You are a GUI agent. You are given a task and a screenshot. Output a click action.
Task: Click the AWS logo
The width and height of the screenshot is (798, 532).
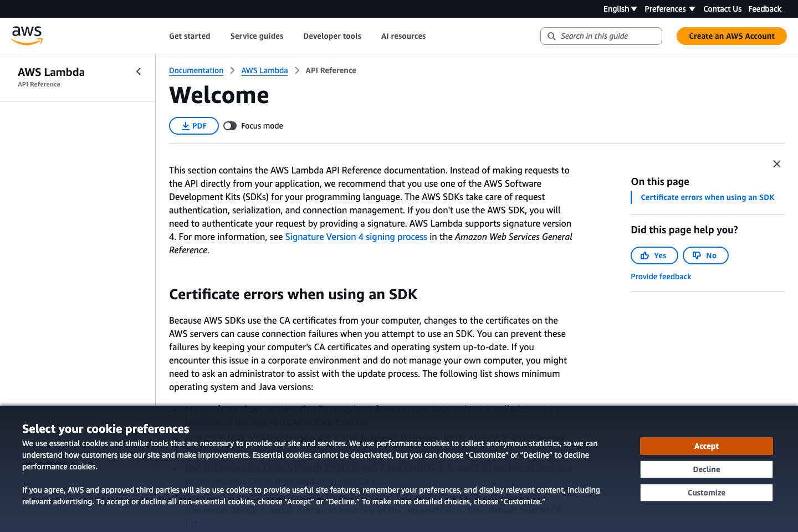tap(26, 35)
